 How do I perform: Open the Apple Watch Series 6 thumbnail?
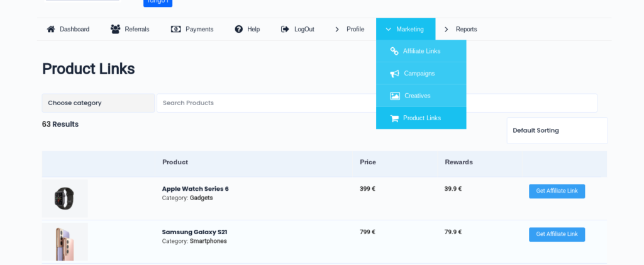point(65,198)
